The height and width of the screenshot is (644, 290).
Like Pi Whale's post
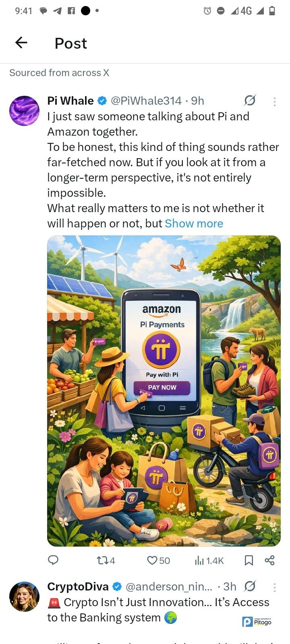click(x=158, y=560)
